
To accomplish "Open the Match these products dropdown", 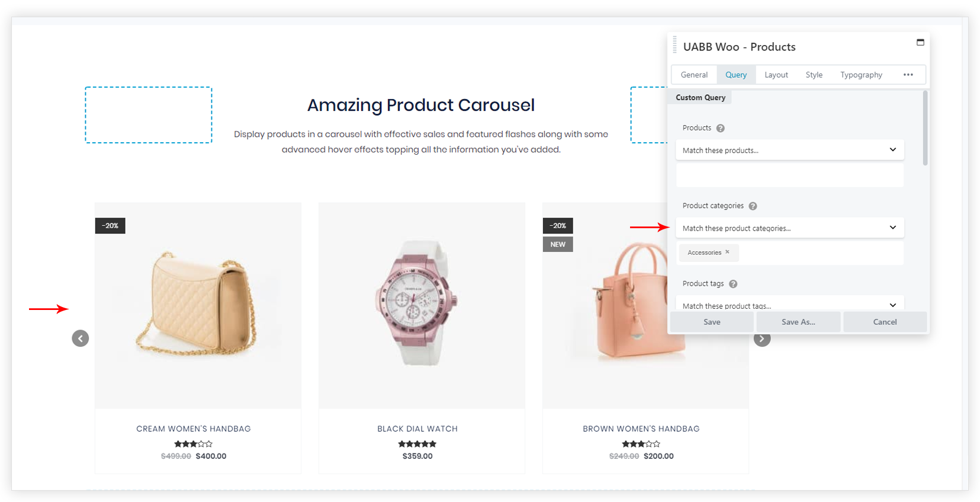I will [790, 150].
